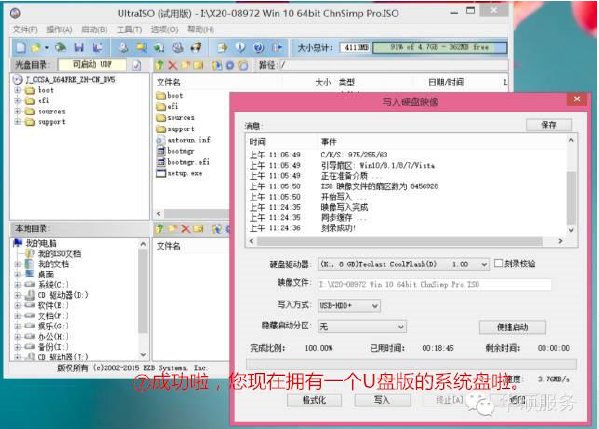
Task: Click the message log horizontal scrollbar
Action: [x=405, y=241]
